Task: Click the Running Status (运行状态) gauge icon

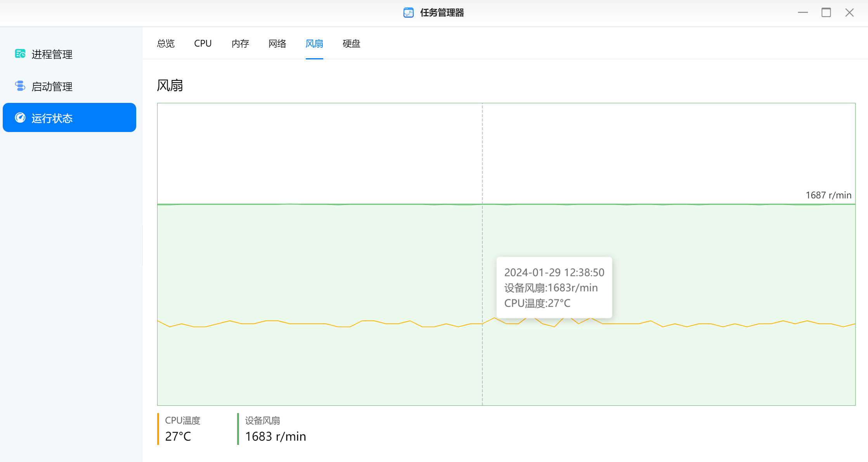Action: tap(20, 118)
